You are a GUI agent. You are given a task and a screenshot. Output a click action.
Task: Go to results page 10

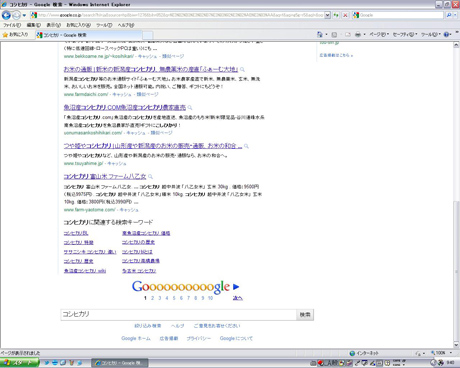tap(210, 298)
